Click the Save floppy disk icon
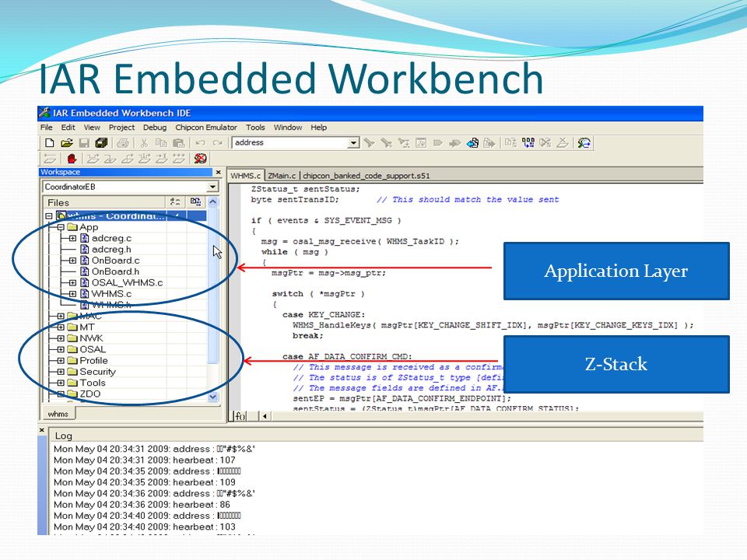747x560 pixels. pyautogui.click(x=84, y=143)
